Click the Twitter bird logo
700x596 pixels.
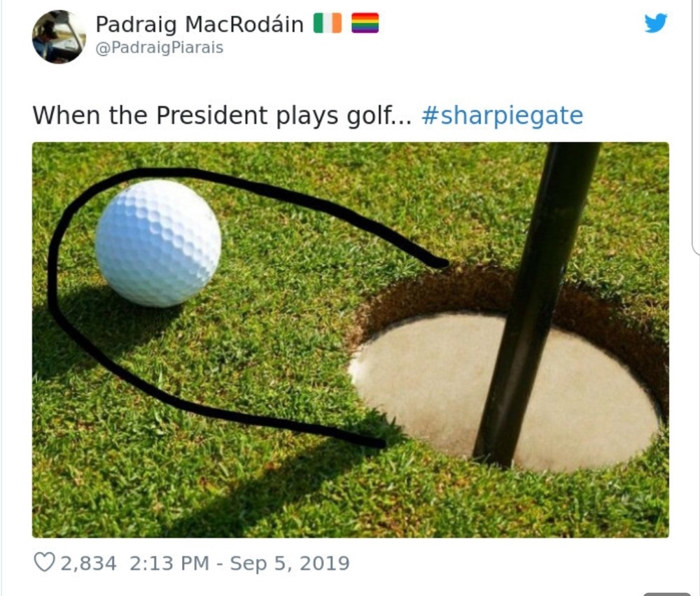(656, 22)
